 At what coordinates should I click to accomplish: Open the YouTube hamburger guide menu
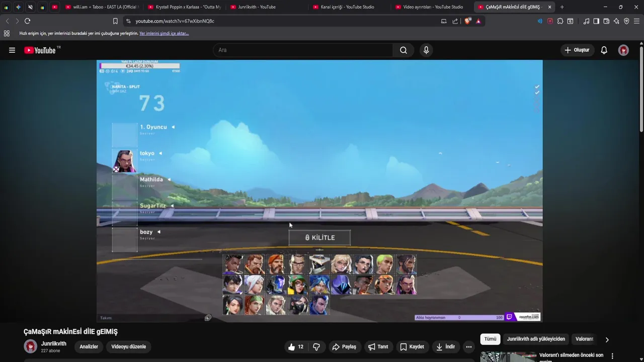[x=12, y=50]
